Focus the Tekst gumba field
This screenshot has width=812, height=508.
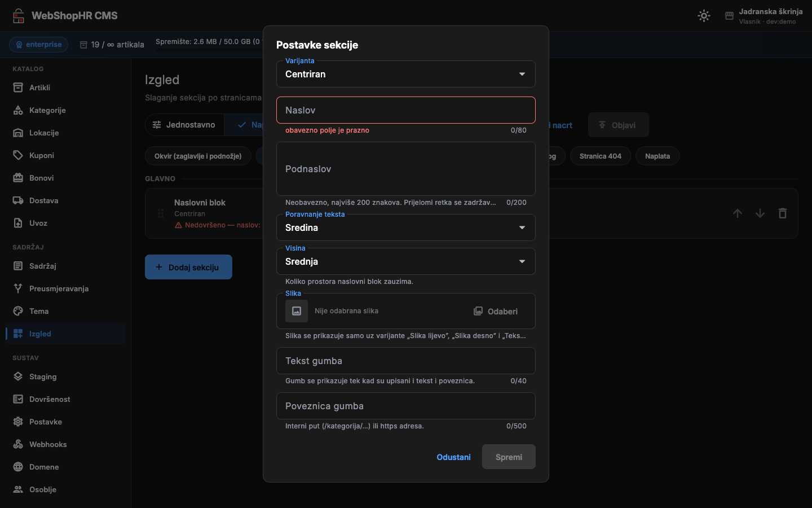(406, 361)
